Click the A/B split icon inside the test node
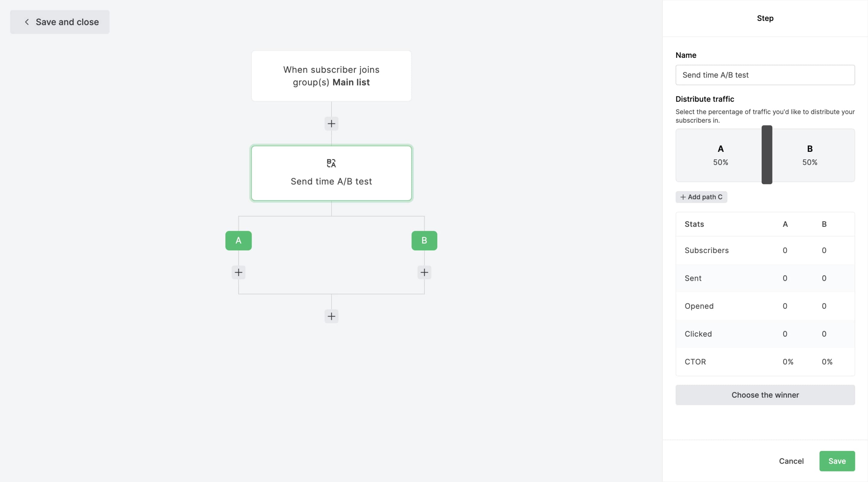Screen dimensions: 868x482 (331, 163)
